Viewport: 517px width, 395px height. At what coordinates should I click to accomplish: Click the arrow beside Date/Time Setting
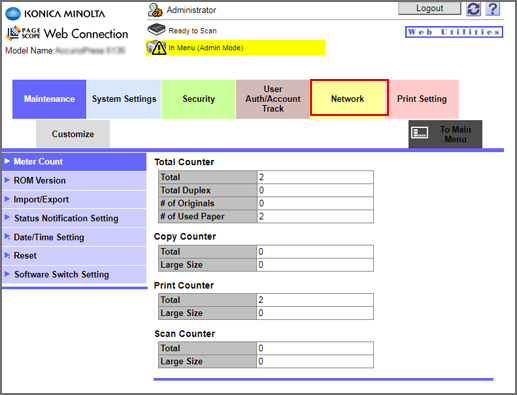point(7,237)
